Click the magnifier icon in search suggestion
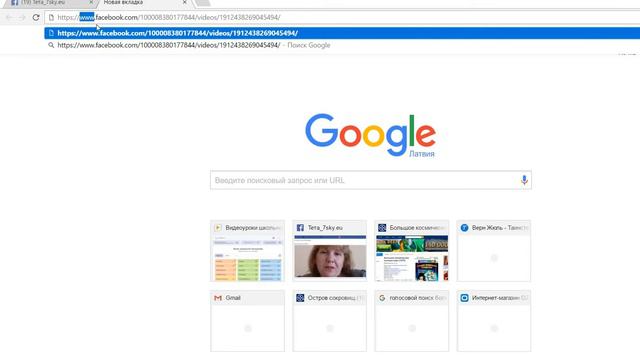This screenshot has width=640, height=360. 51,45
